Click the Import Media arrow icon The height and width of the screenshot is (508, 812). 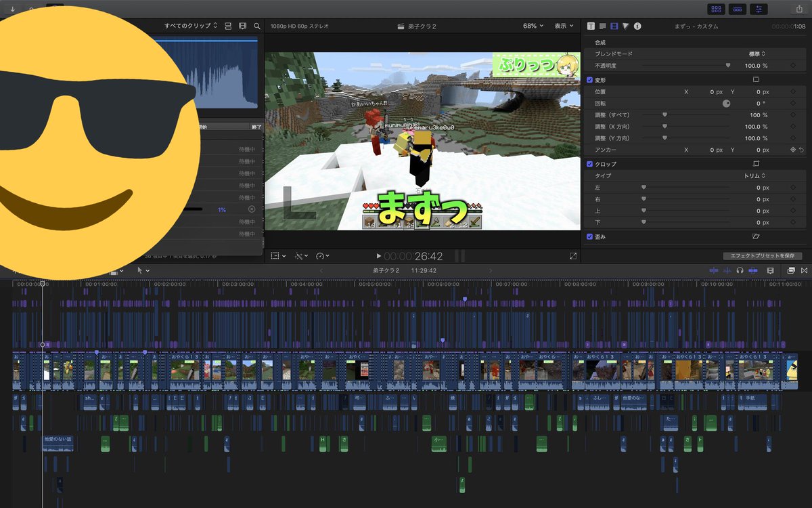[12, 9]
